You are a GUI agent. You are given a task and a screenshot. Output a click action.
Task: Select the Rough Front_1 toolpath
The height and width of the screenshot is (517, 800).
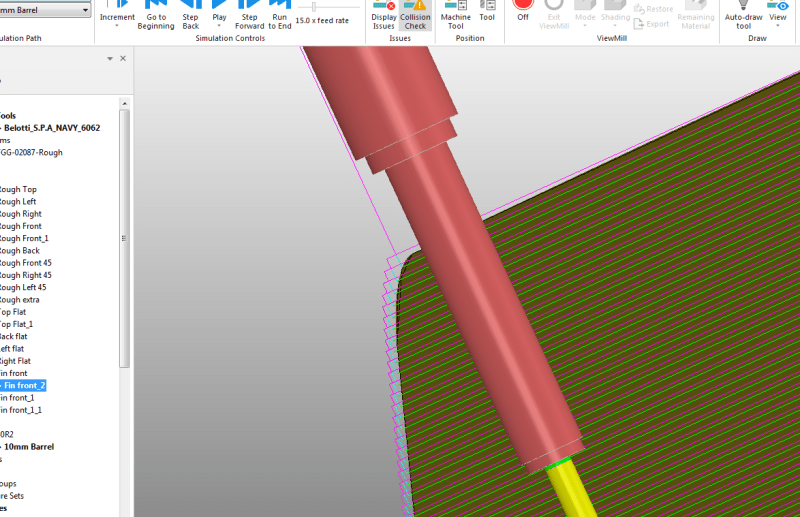click(x=24, y=238)
